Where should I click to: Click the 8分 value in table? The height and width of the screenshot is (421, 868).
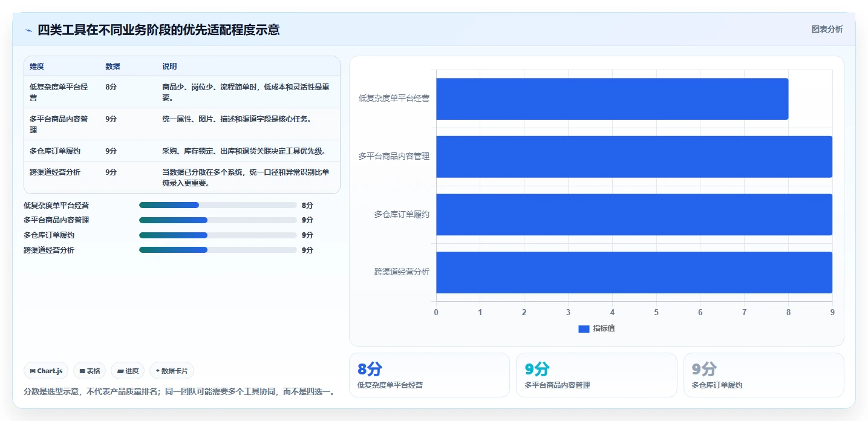coord(111,87)
